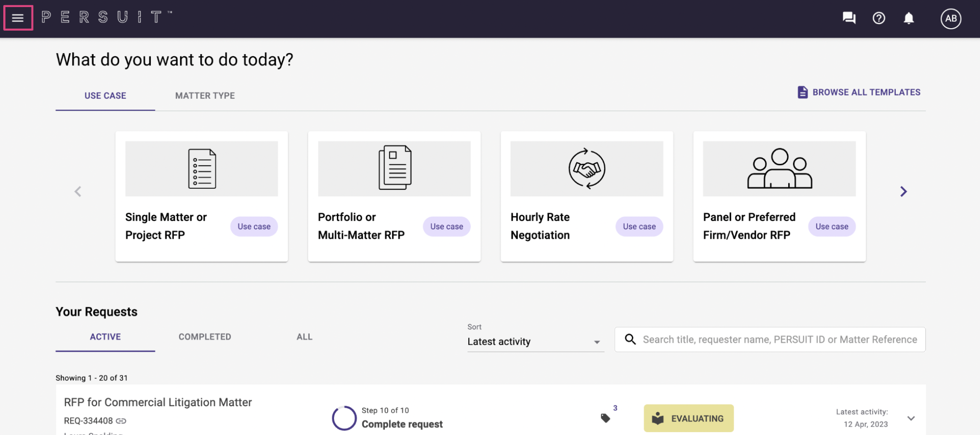
Task: Click the left carousel arrow
Action: coord(78,192)
